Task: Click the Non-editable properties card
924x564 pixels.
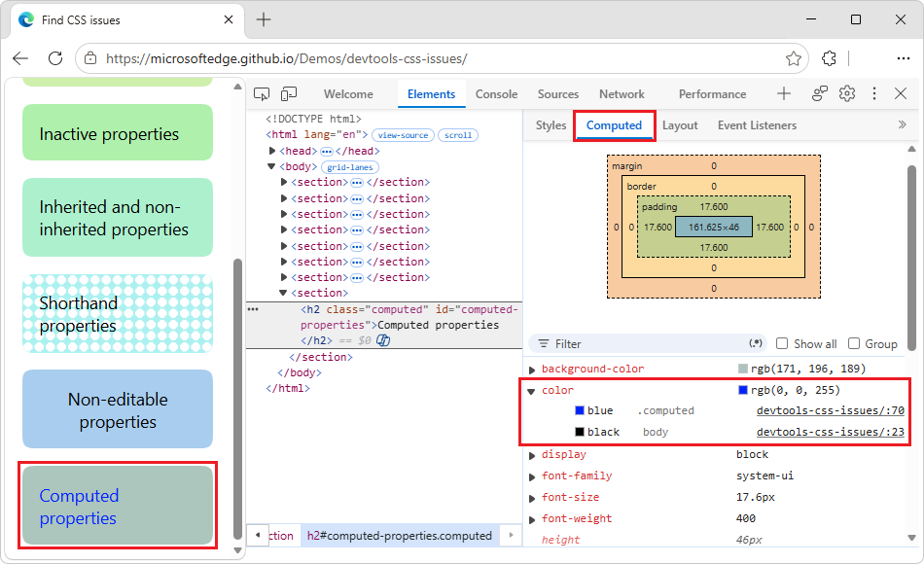Action: click(x=118, y=409)
